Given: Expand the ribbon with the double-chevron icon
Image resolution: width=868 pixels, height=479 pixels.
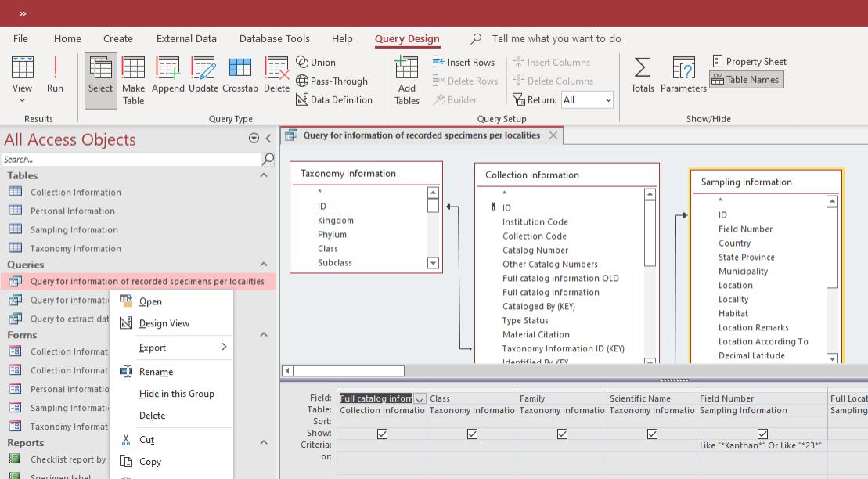Looking at the screenshot, I should tap(23, 13).
